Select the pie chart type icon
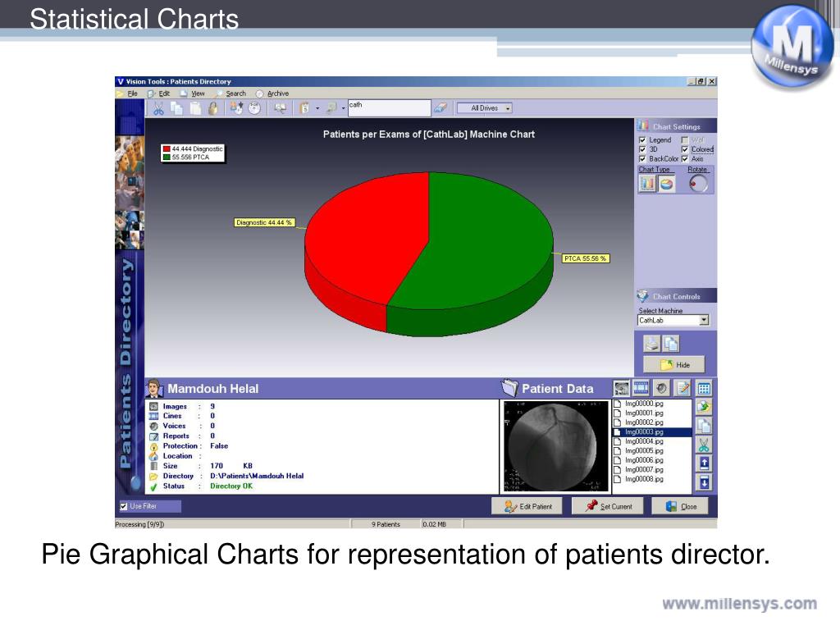This screenshot has width=840, height=630. [x=666, y=184]
